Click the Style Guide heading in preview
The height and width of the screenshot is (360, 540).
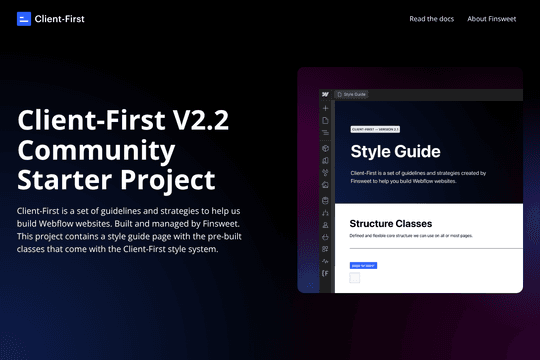click(x=395, y=151)
